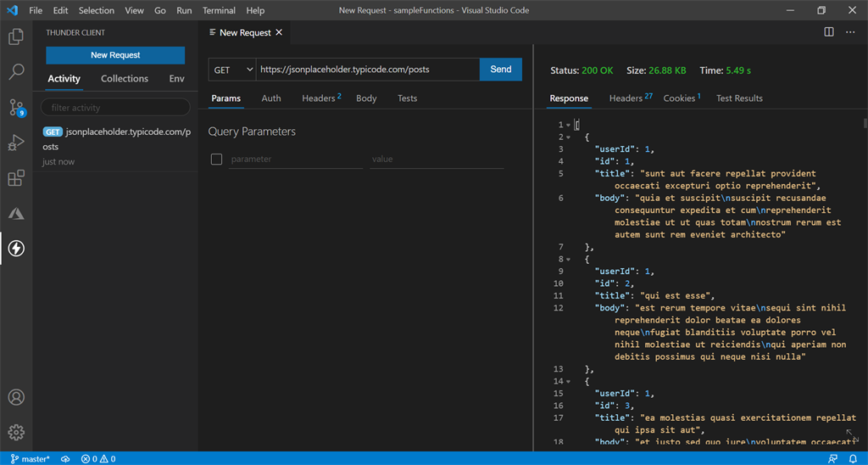The height and width of the screenshot is (465, 868).
Task: Open the jsonplaceholder GET activity entry
Action: [x=115, y=146]
